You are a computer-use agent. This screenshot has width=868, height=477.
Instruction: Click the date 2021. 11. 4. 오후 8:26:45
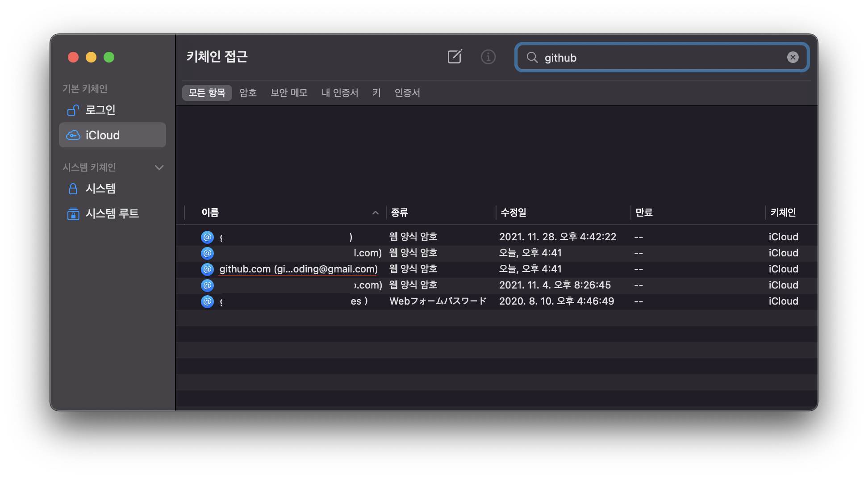click(555, 285)
